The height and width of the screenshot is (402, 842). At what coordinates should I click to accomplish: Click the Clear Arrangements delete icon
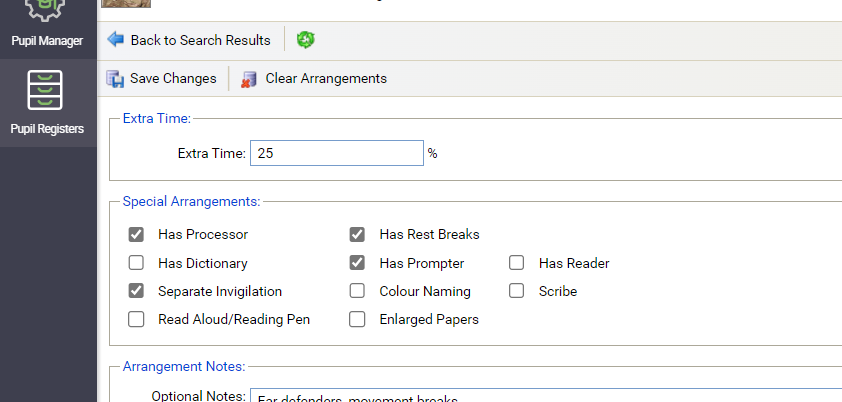pos(249,79)
